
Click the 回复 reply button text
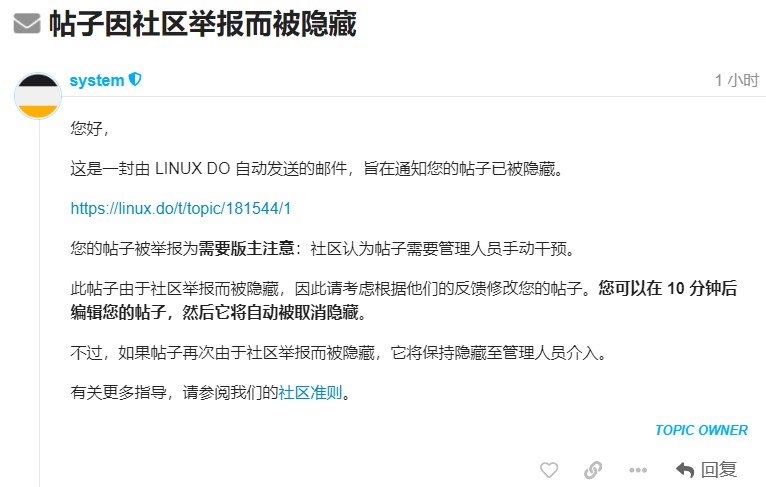719,469
